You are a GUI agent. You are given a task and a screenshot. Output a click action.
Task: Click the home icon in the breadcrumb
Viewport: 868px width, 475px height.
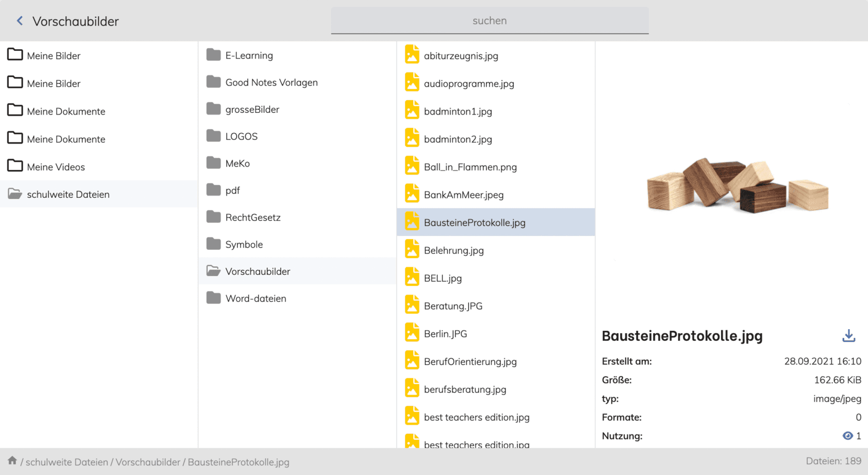point(12,461)
